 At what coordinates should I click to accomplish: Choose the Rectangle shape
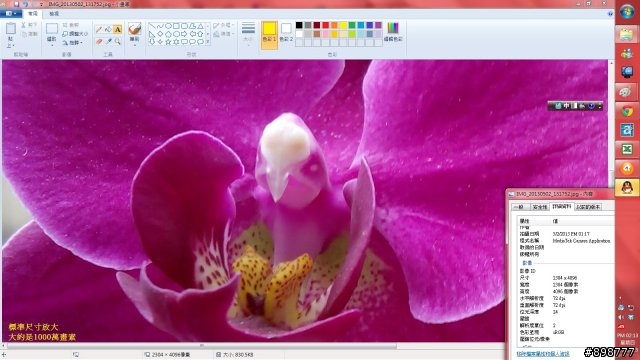[176, 26]
